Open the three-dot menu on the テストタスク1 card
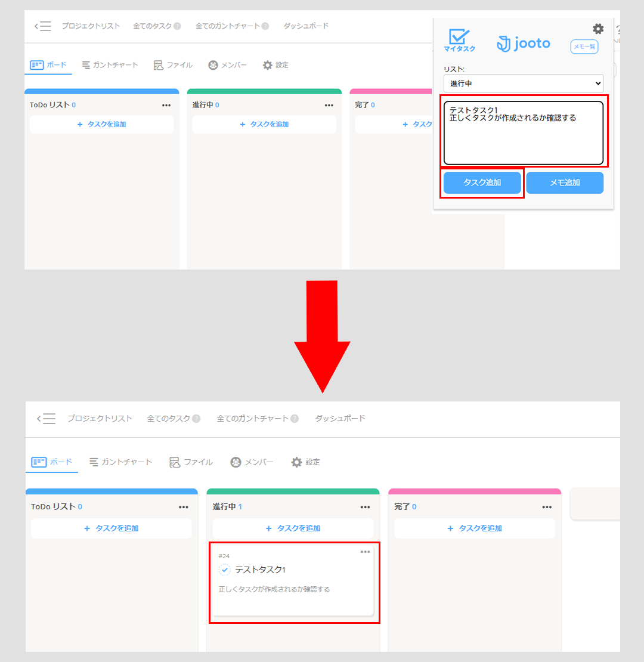 [365, 552]
